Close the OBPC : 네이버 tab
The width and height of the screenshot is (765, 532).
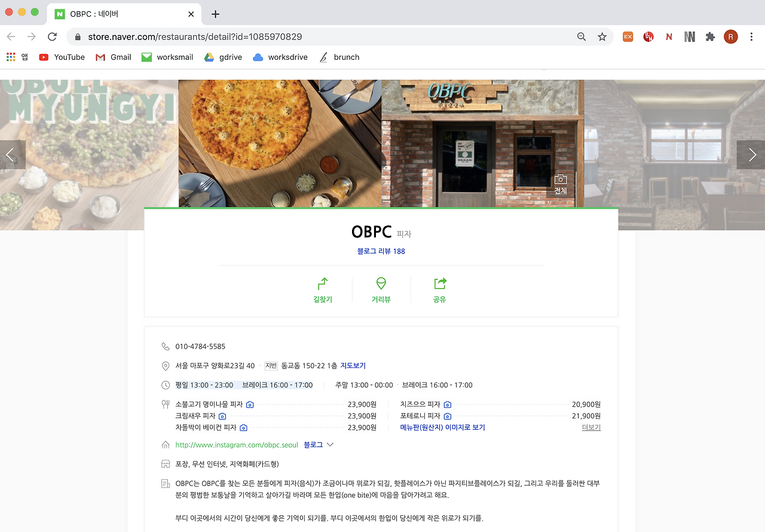click(191, 14)
